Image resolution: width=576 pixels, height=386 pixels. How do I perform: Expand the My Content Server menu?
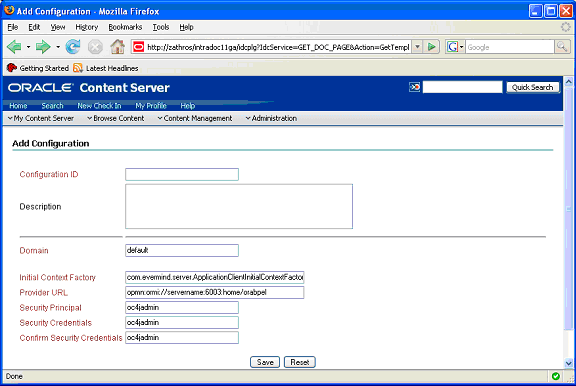tap(41, 118)
